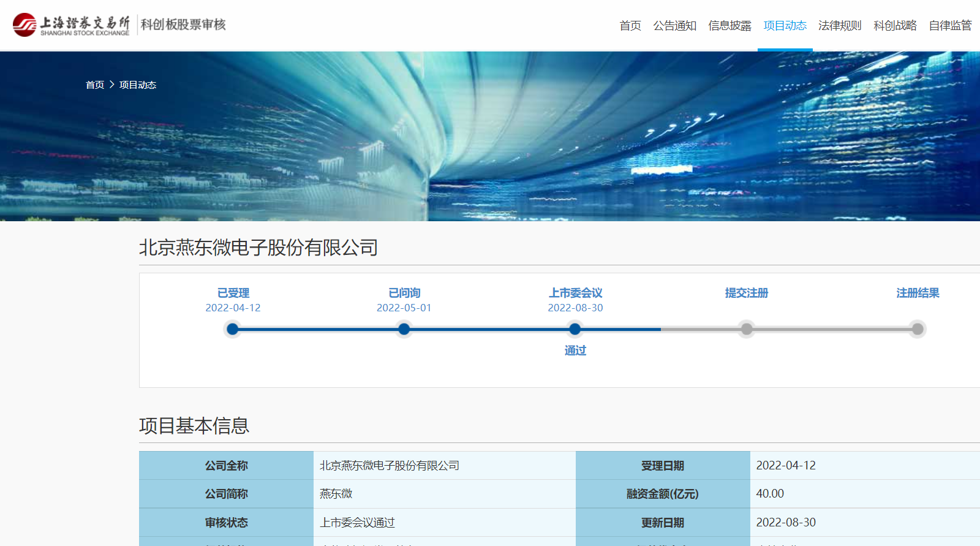Click the 注册结果 stage label
The image size is (980, 546).
point(918,293)
